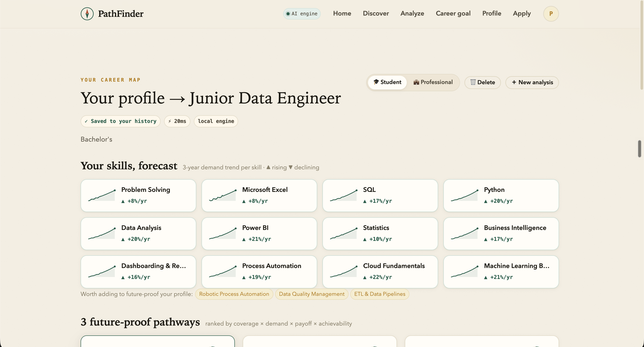The width and height of the screenshot is (644, 347).
Task: Select the Business Intelligence skill title
Action: 515,228
